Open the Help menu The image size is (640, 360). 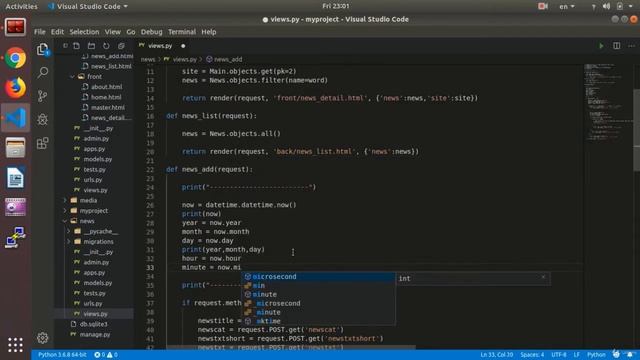click(x=209, y=32)
